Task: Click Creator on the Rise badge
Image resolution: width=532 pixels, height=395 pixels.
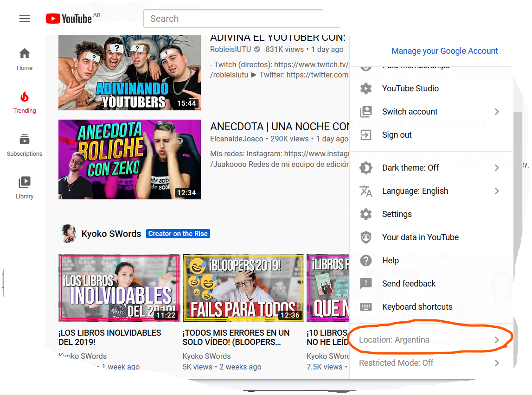Action: point(178,234)
